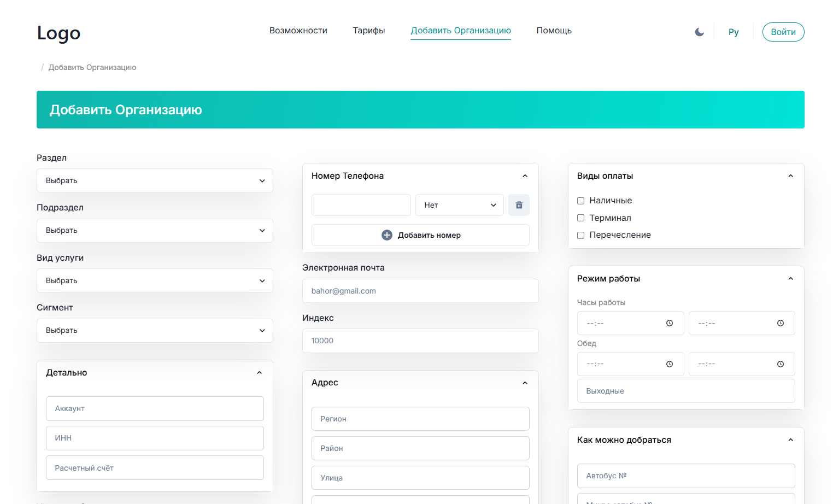Click clock icon in second Обед field
Image resolution: width=833 pixels, height=504 pixels.
point(781,364)
